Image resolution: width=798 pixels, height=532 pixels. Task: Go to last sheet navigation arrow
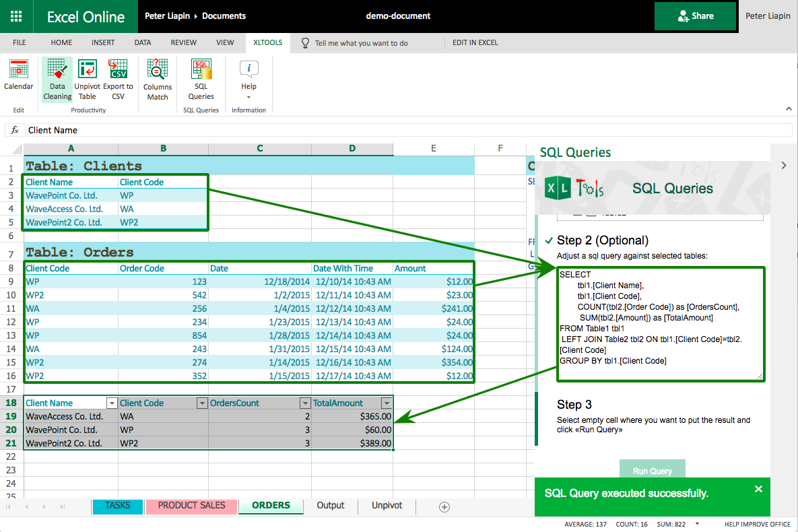[x=63, y=506]
